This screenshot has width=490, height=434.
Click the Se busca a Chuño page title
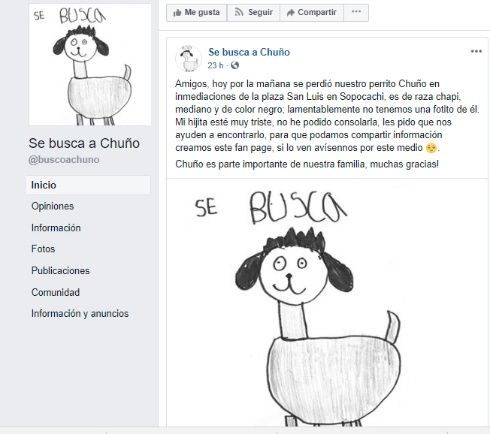point(84,143)
